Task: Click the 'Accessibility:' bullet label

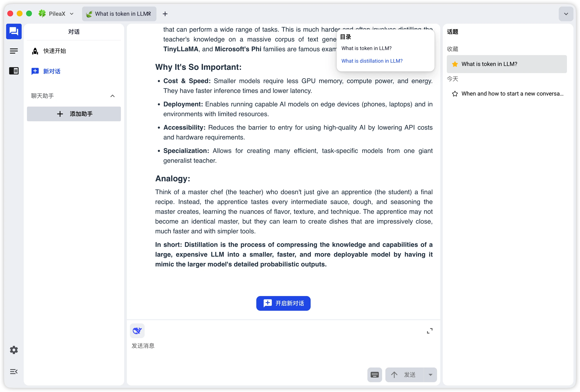Action: pos(184,128)
